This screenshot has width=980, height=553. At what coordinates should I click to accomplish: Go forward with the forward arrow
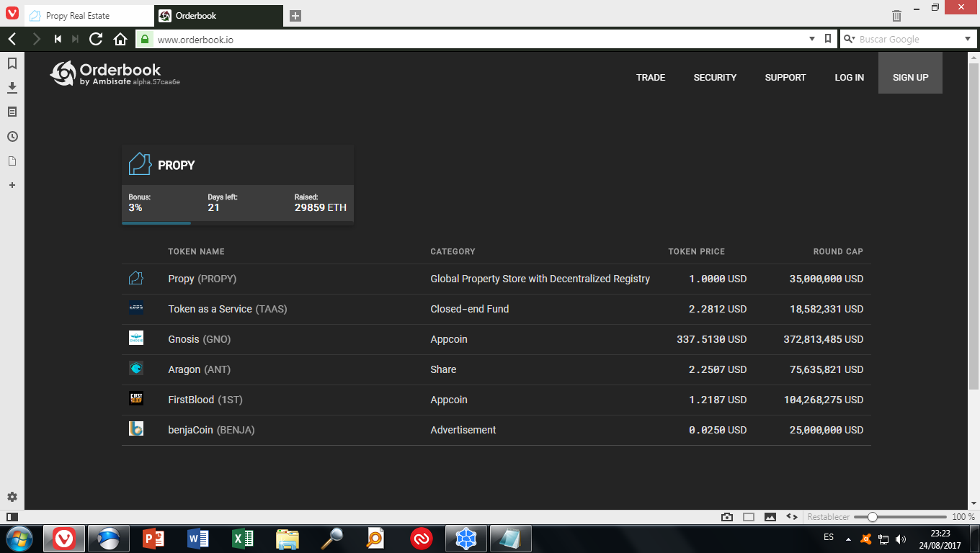(x=36, y=39)
